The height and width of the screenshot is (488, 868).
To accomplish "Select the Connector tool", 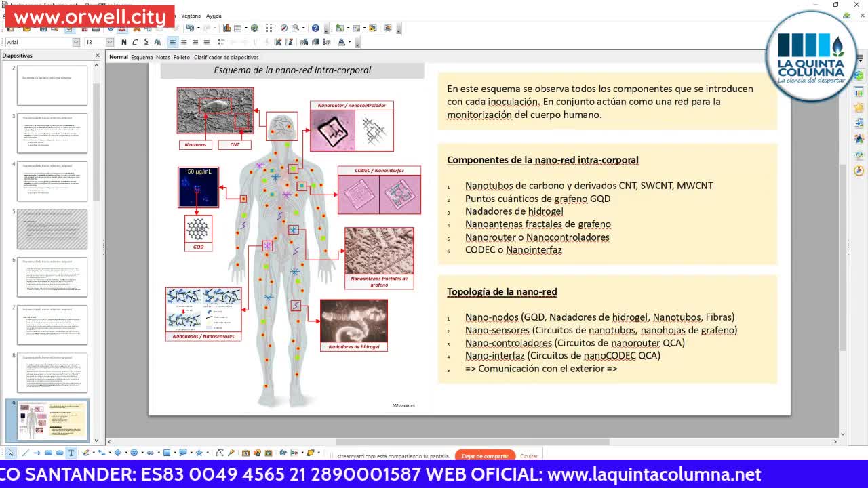I will click(102, 453).
